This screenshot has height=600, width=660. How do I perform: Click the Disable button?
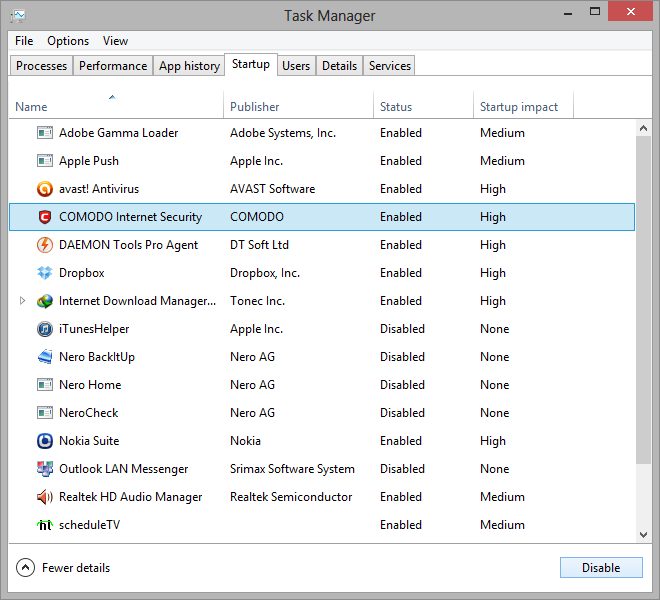click(601, 568)
